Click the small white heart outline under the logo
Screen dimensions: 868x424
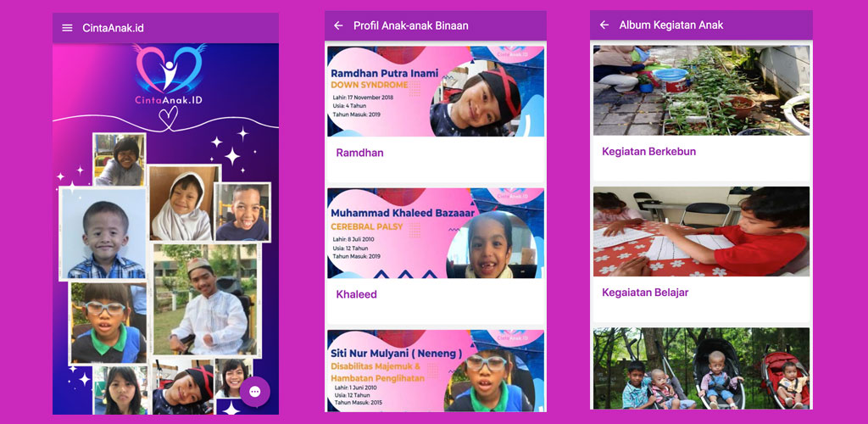point(169,118)
